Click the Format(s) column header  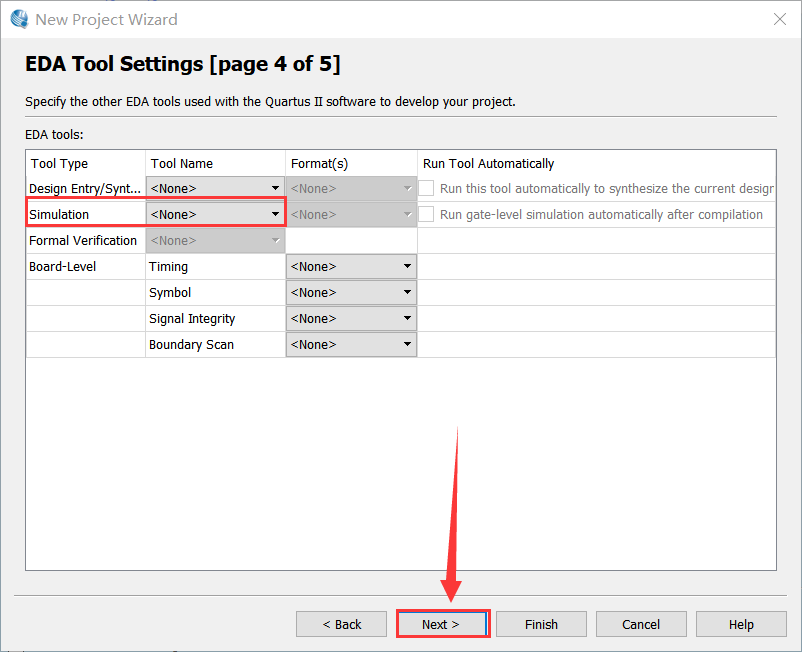(x=351, y=164)
